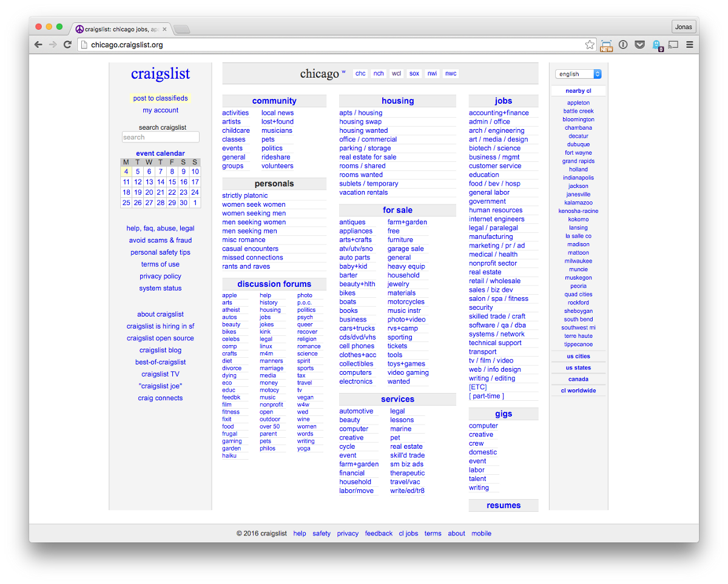
Task: Click the 1Password extension icon
Action: tap(623, 45)
